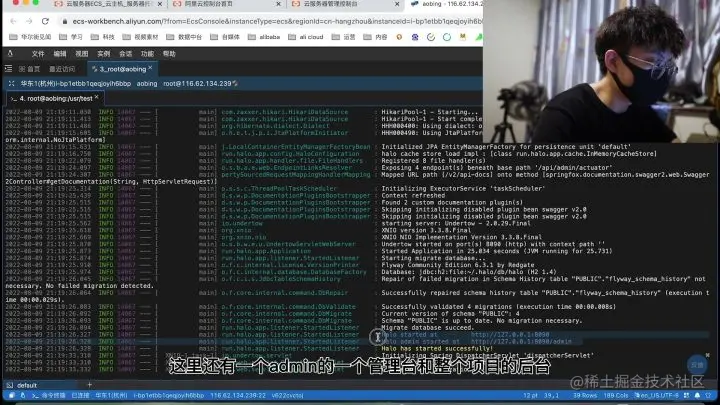Viewport: 720px width, 405px height.
Task: Close the 3_root@aobing session tab
Action: click(151, 68)
